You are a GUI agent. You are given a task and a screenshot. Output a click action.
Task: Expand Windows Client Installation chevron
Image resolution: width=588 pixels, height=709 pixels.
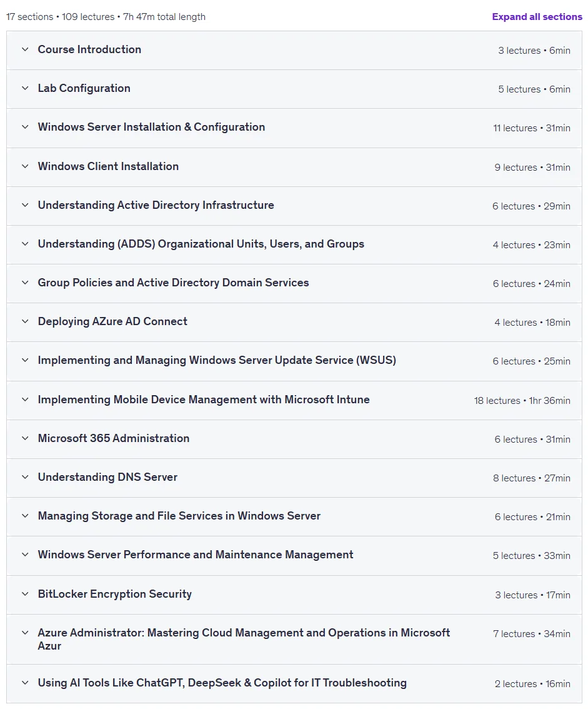pos(26,166)
